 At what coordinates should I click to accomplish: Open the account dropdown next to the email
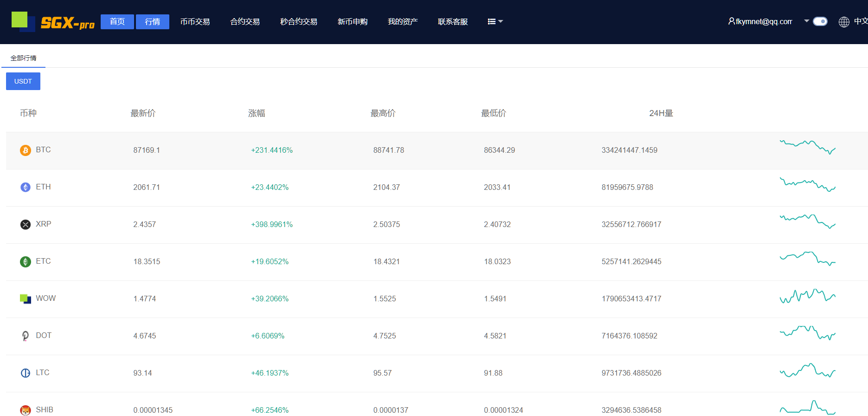806,21
